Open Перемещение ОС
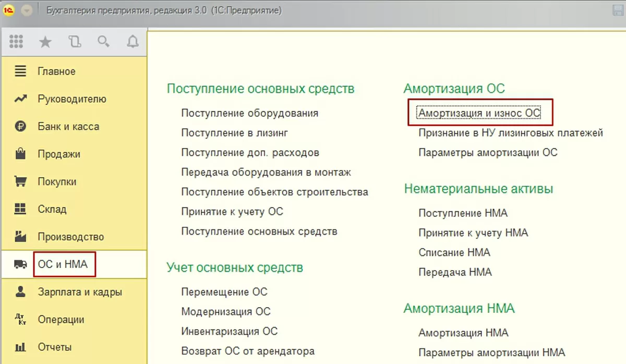The height and width of the screenshot is (364, 626). [224, 292]
